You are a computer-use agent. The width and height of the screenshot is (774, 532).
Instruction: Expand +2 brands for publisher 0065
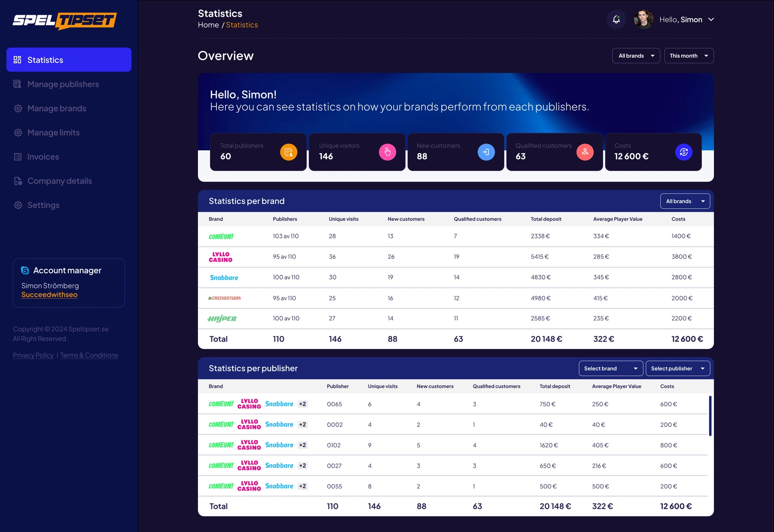(302, 404)
